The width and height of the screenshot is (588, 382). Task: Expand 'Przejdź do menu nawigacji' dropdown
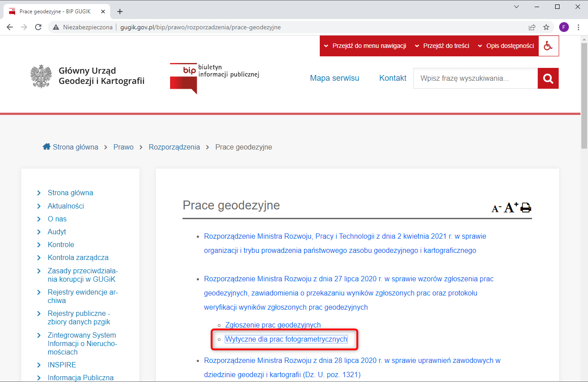point(365,46)
